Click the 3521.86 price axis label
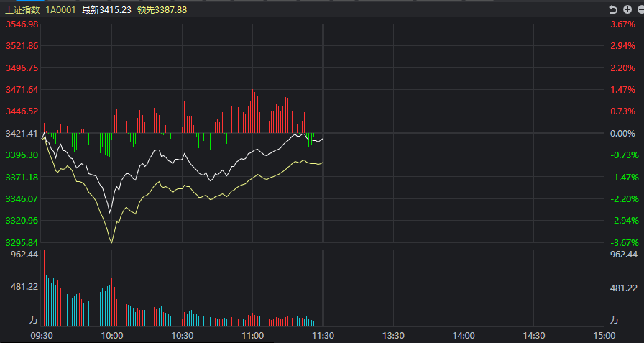 pos(22,46)
